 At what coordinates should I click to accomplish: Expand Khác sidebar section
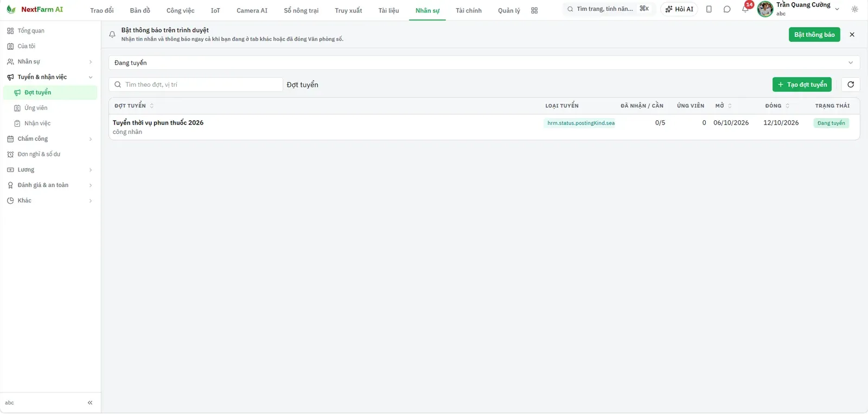point(50,200)
